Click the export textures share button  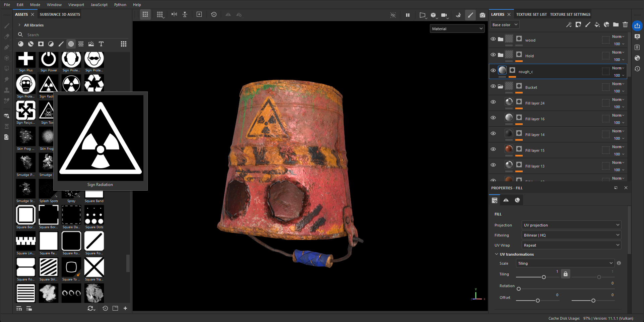point(637,26)
